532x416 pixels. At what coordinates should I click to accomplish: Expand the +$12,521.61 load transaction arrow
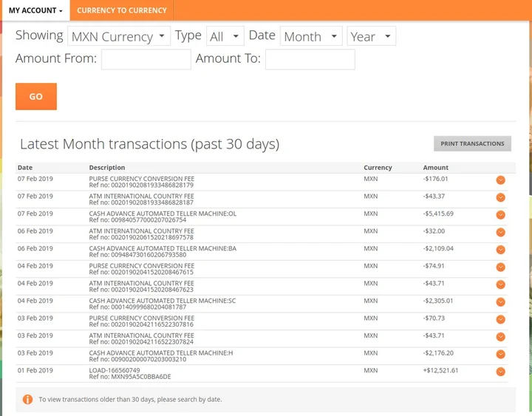(x=500, y=372)
